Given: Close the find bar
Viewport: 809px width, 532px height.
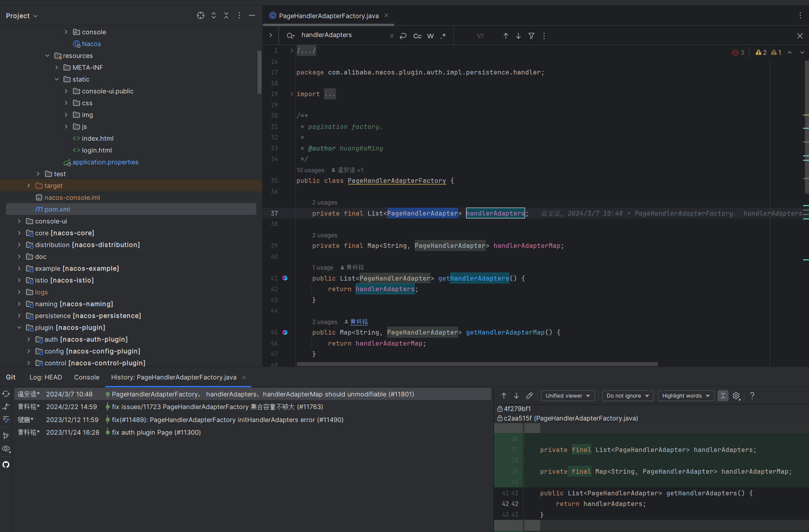Looking at the screenshot, I should pyautogui.click(x=800, y=36).
